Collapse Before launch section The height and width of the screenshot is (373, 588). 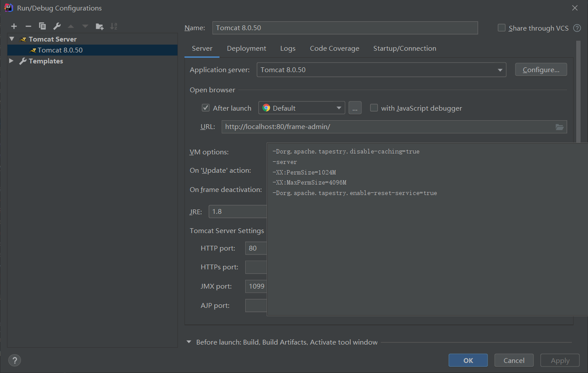click(189, 342)
